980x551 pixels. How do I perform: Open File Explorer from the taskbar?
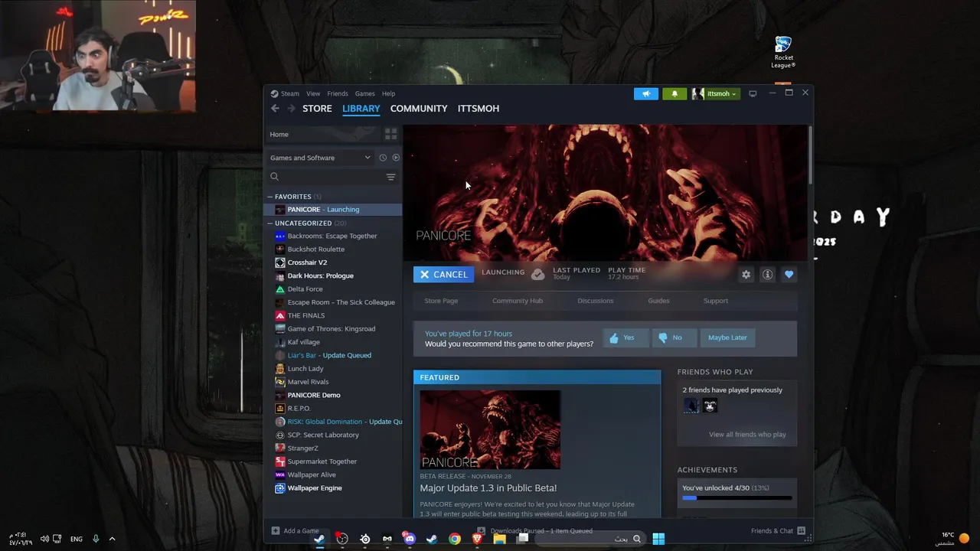point(499,539)
